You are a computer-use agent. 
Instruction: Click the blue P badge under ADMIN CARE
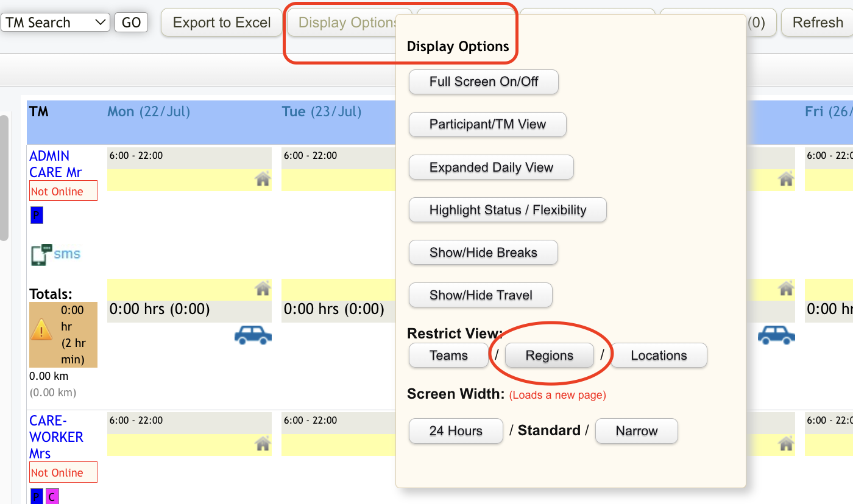[x=37, y=215]
